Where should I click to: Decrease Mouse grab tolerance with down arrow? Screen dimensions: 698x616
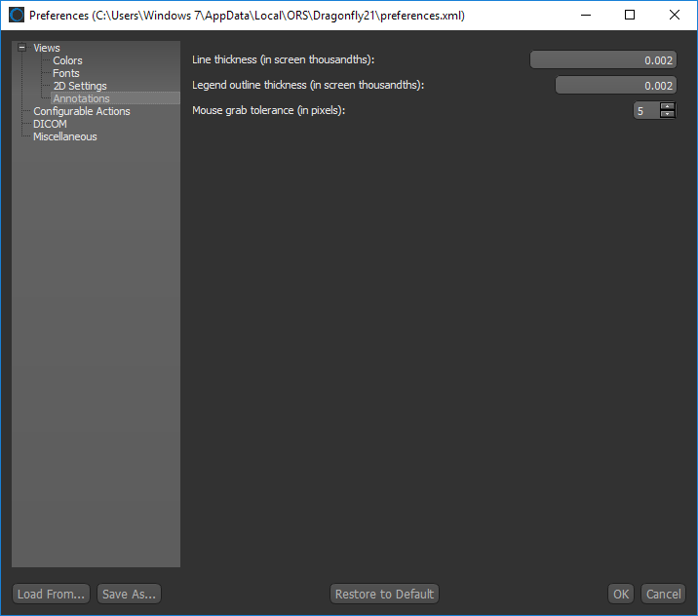(x=668, y=114)
